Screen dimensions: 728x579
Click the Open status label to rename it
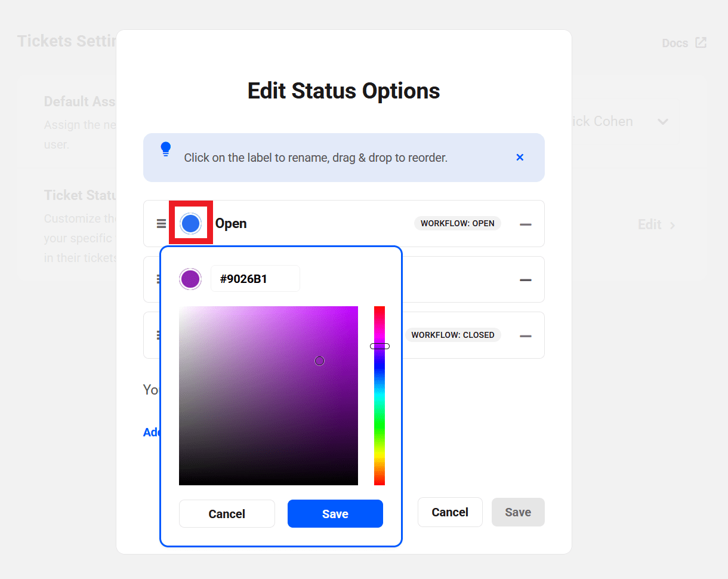click(231, 223)
